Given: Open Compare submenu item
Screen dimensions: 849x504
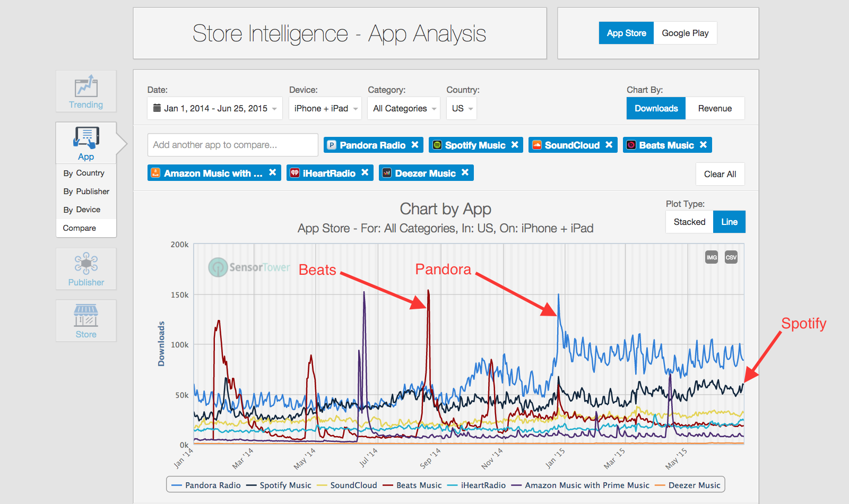Looking at the screenshot, I should [x=86, y=228].
